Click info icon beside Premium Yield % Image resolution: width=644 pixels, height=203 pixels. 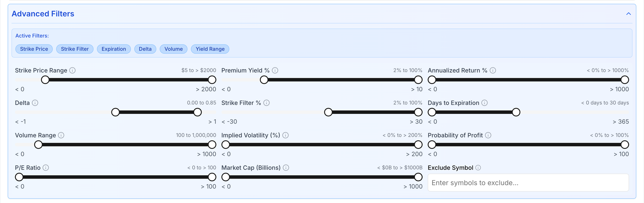coord(275,70)
